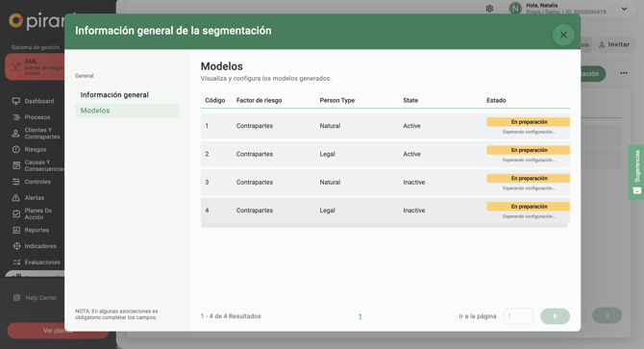Click the Estado column header
This screenshot has height=349, width=644.
[x=496, y=100]
